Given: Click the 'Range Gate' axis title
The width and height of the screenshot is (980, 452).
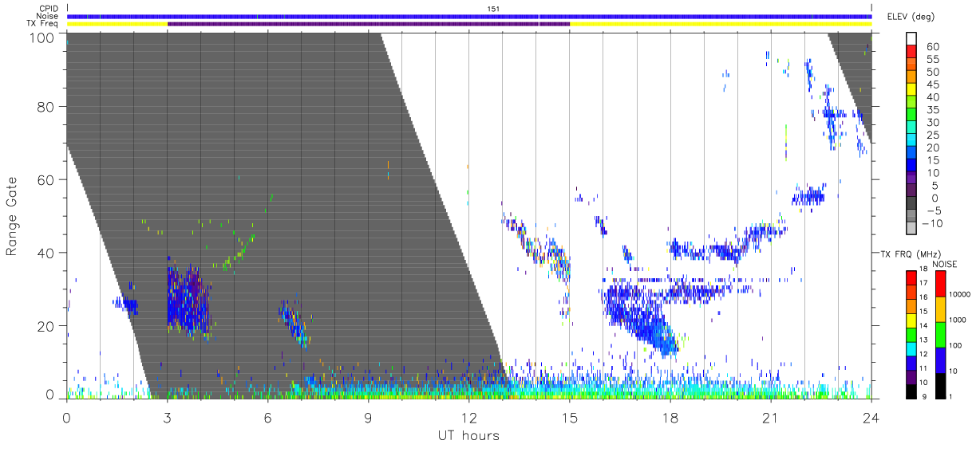Looking at the screenshot, I should 12,215.
